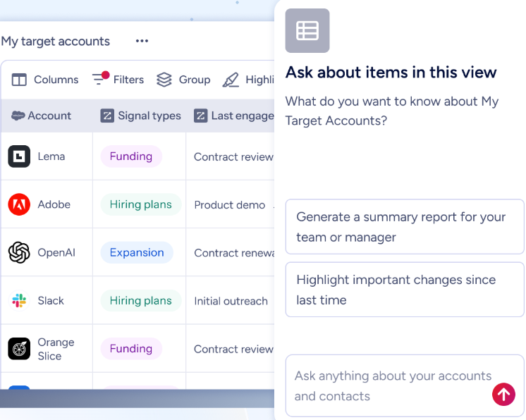Click the Salesforce cloud icon in Account header
This screenshot has height=420, width=526.
[x=18, y=116]
